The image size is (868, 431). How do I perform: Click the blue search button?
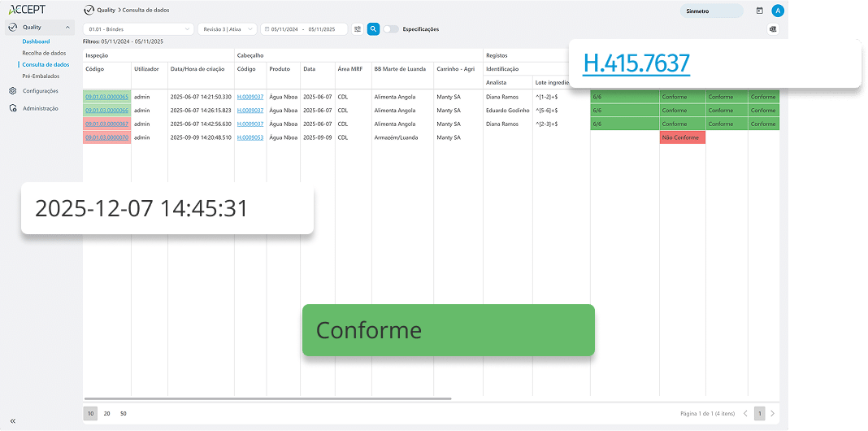click(x=373, y=29)
